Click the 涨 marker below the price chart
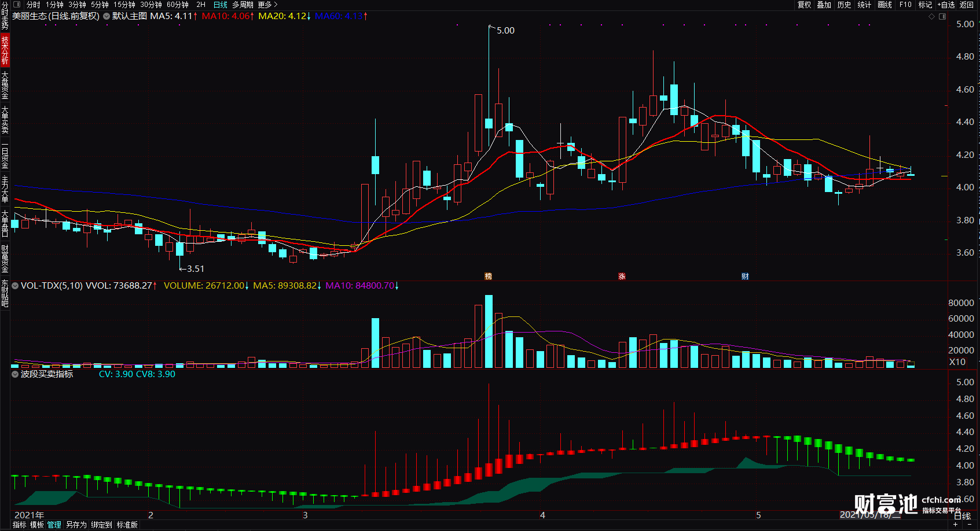 point(622,276)
